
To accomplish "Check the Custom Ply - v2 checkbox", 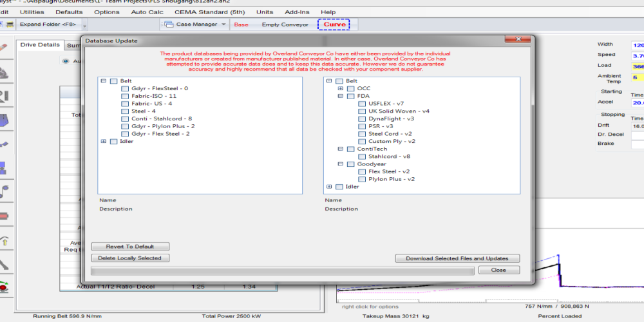I will (x=361, y=142).
